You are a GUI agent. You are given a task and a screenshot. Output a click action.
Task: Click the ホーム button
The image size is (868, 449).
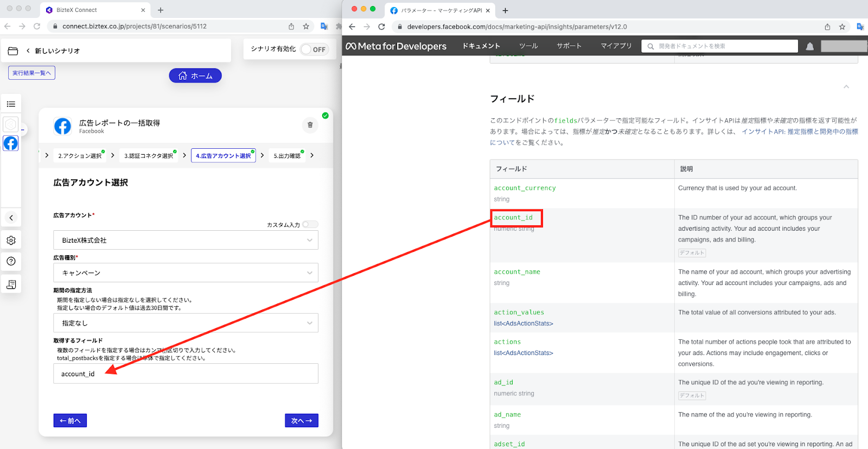point(195,75)
